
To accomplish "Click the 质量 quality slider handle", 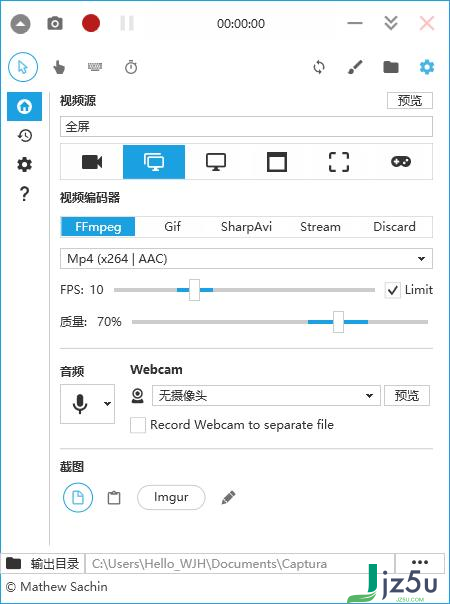I will (338, 322).
